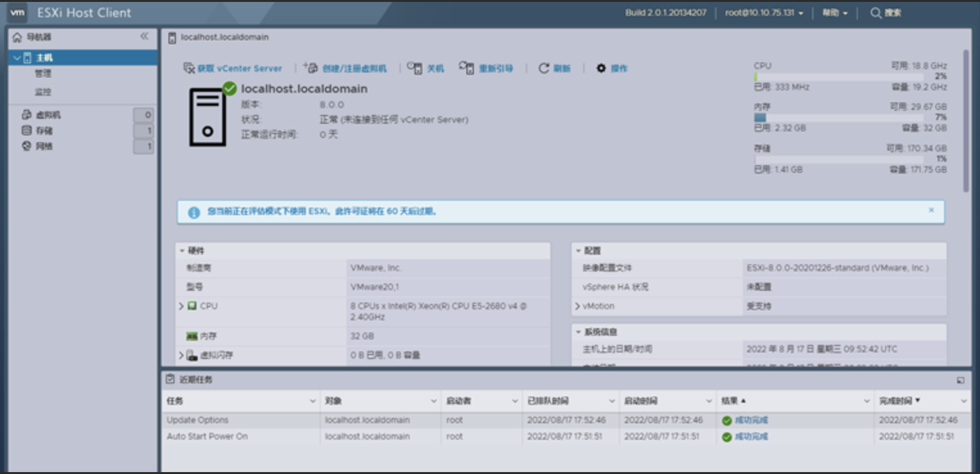
Task: Select the Auto Start Power On task
Action: coord(566,437)
